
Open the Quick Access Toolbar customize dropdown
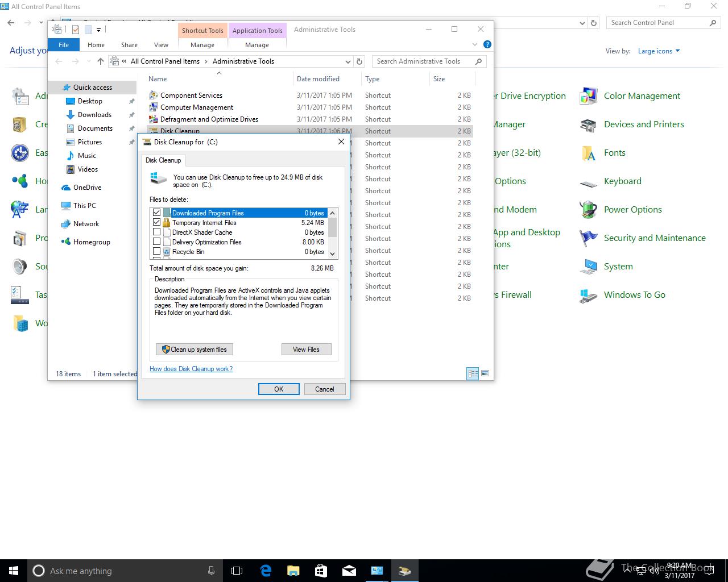(x=98, y=30)
